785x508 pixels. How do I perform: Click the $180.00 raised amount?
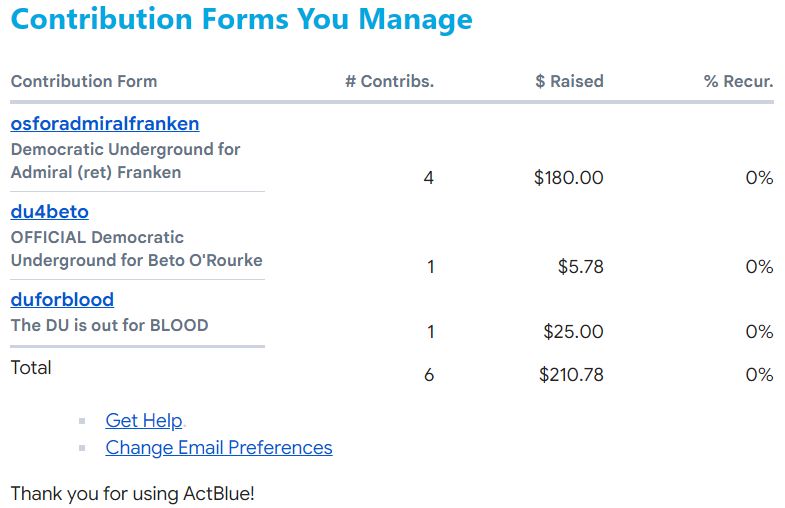pyautogui.click(x=568, y=178)
